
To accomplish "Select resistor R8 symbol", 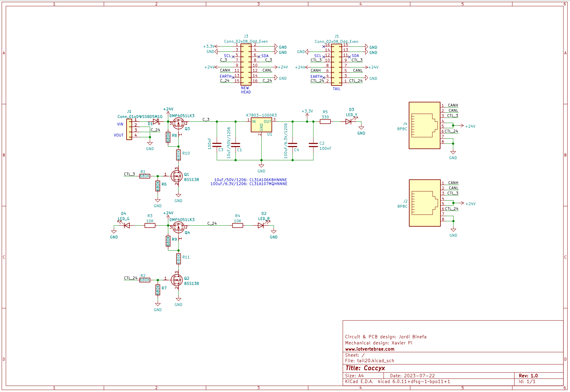I will coord(168,137).
